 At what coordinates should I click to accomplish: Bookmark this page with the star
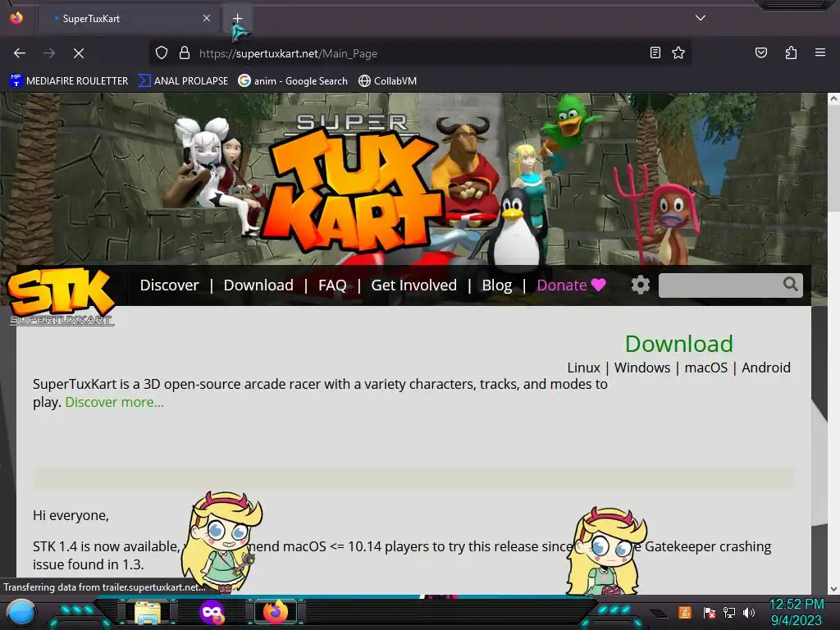click(678, 52)
